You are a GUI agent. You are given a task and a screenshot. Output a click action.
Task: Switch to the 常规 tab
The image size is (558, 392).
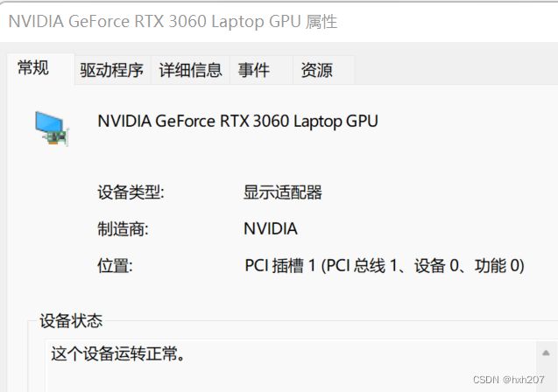tap(33, 68)
